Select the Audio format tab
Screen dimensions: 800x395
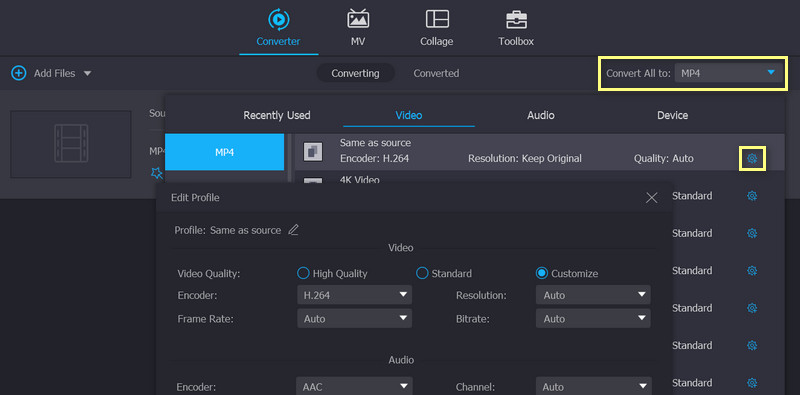[541, 115]
